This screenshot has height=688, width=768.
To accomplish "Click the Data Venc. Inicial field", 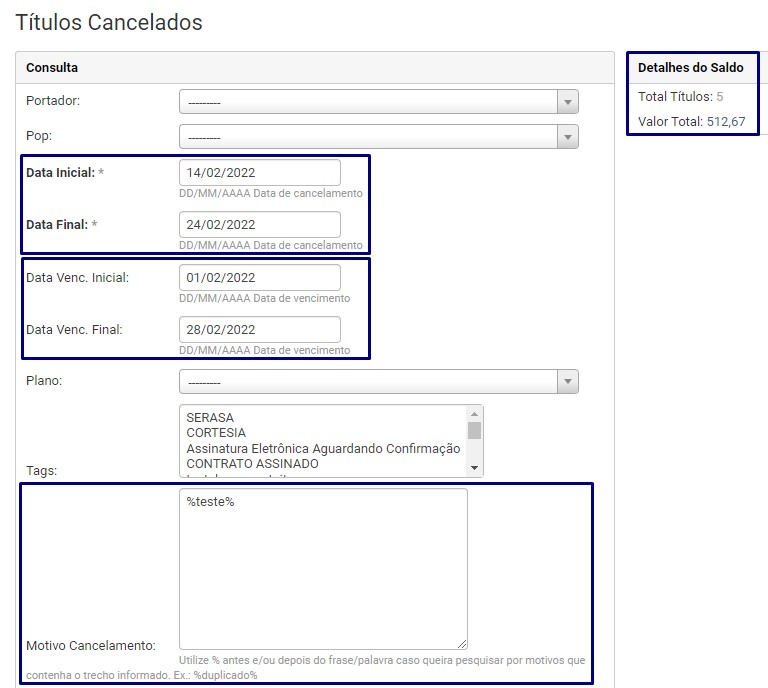I will pyautogui.click(x=260, y=277).
